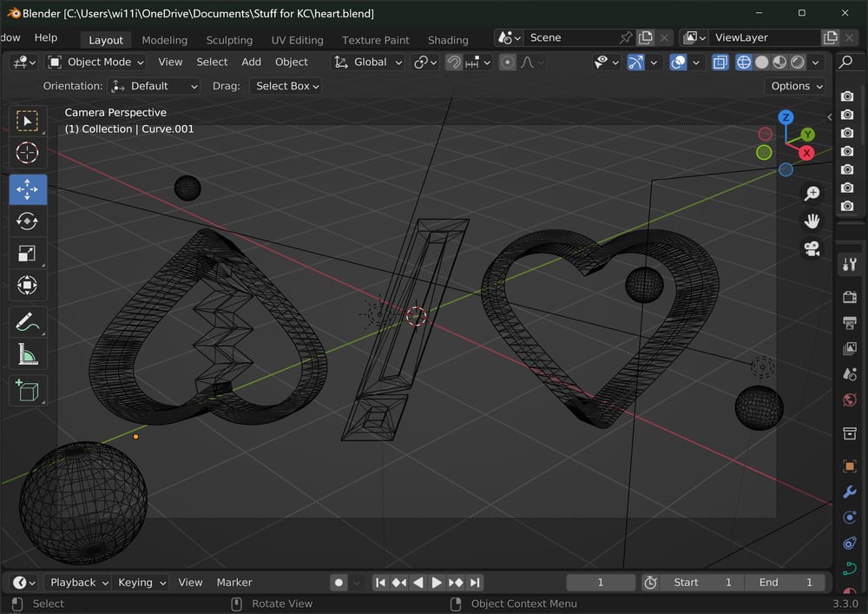Open the Collection properties tab

pos(850,433)
